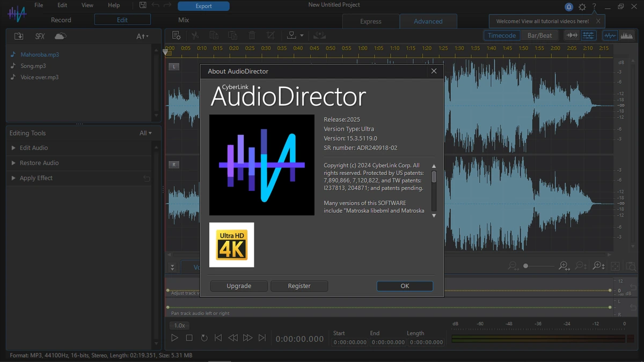Click the help question mark icon
Image resolution: width=644 pixels, height=362 pixels.
click(594, 7)
